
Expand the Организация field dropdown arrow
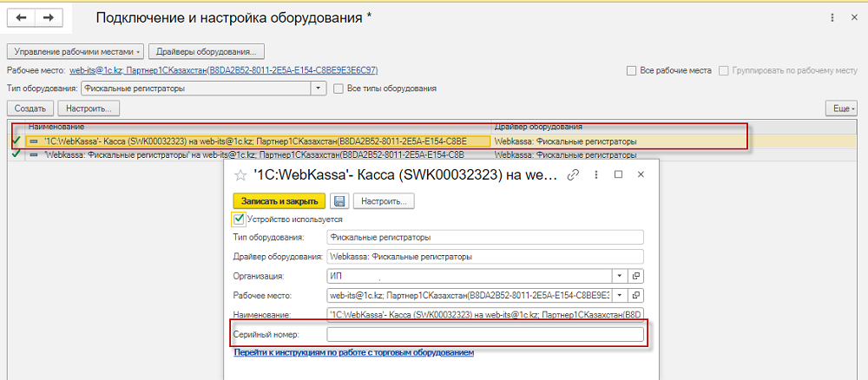coord(620,275)
